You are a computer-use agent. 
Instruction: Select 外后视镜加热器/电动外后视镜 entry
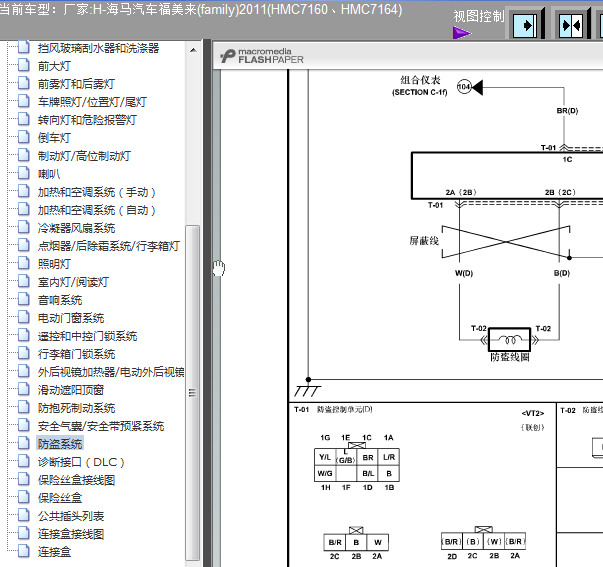pos(111,372)
